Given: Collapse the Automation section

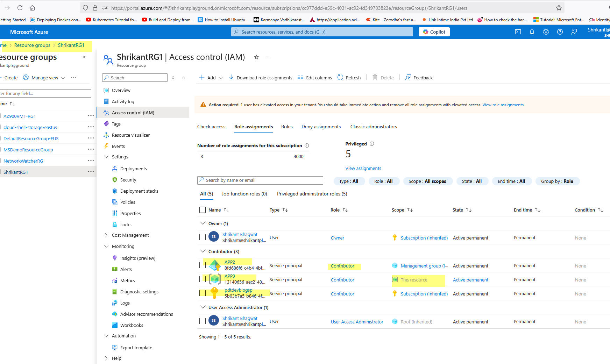Looking at the screenshot, I should [x=106, y=336].
